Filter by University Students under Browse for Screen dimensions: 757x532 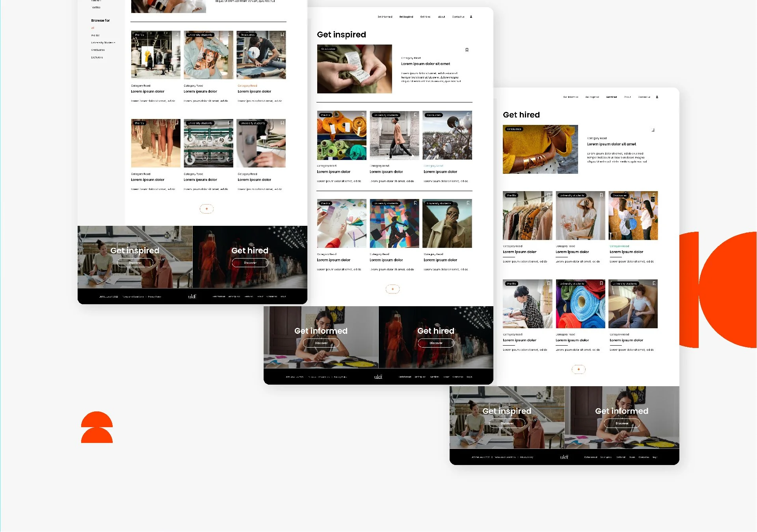tap(103, 43)
